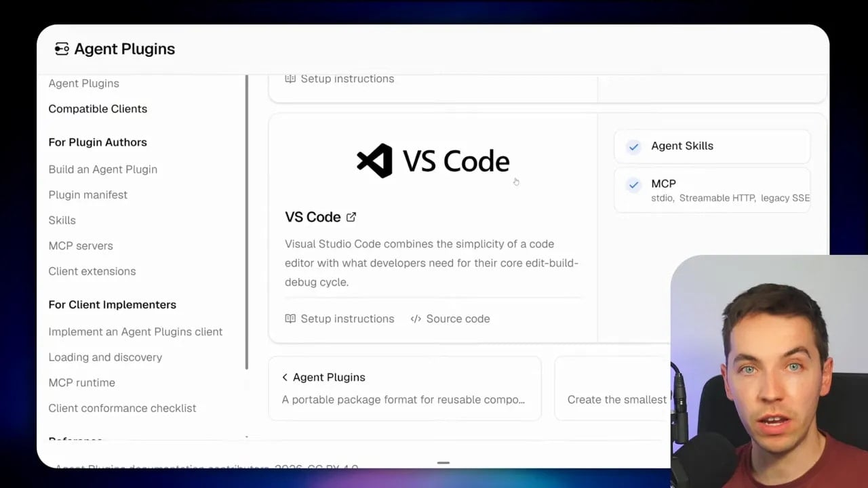Go to Loading and discovery page
This screenshot has height=488, width=868.
pos(105,357)
